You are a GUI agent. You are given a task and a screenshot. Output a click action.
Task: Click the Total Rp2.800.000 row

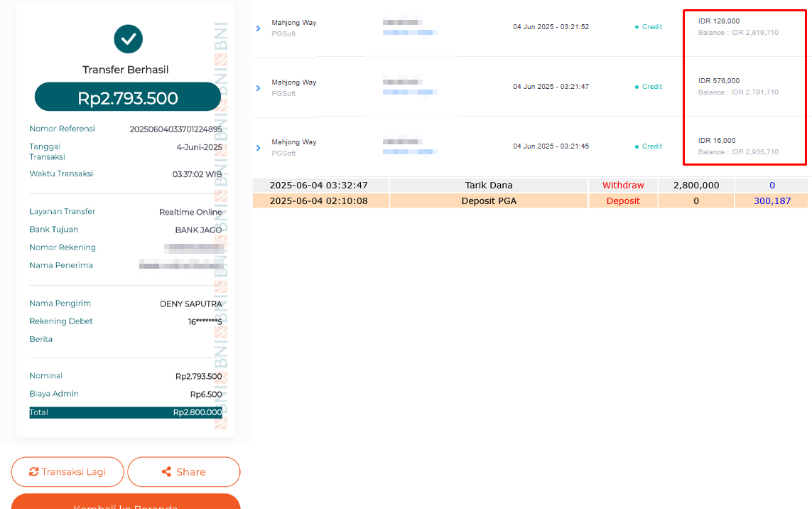point(126,412)
